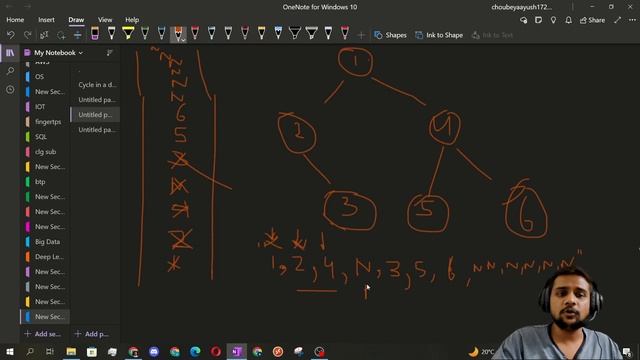This screenshot has width=640, height=360.
Task: Open the selected orange pen's dropdown
Action: point(182,39)
